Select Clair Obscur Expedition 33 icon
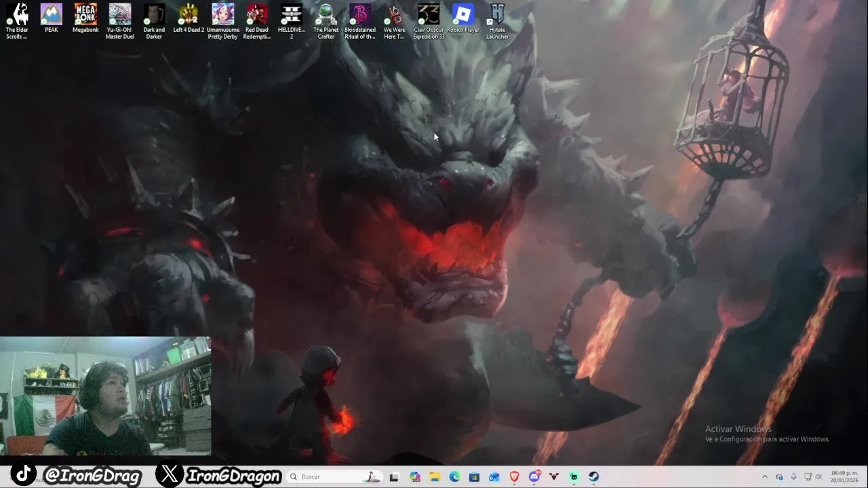The width and height of the screenshot is (868, 488). (429, 21)
